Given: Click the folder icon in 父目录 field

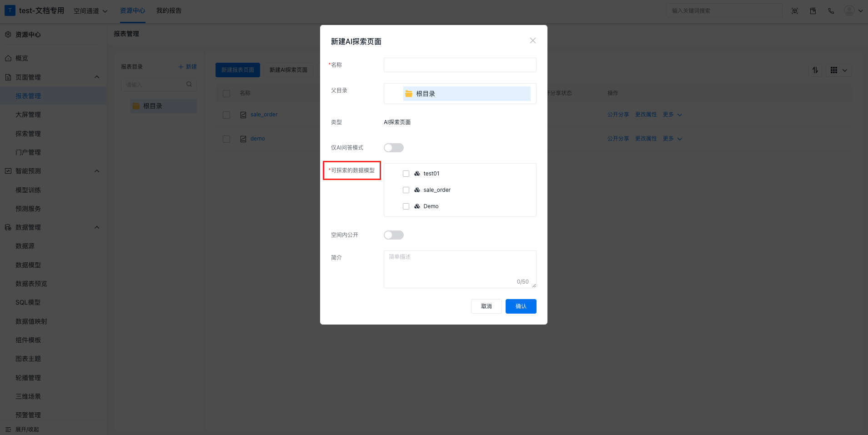Looking at the screenshot, I should coord(409,94).
